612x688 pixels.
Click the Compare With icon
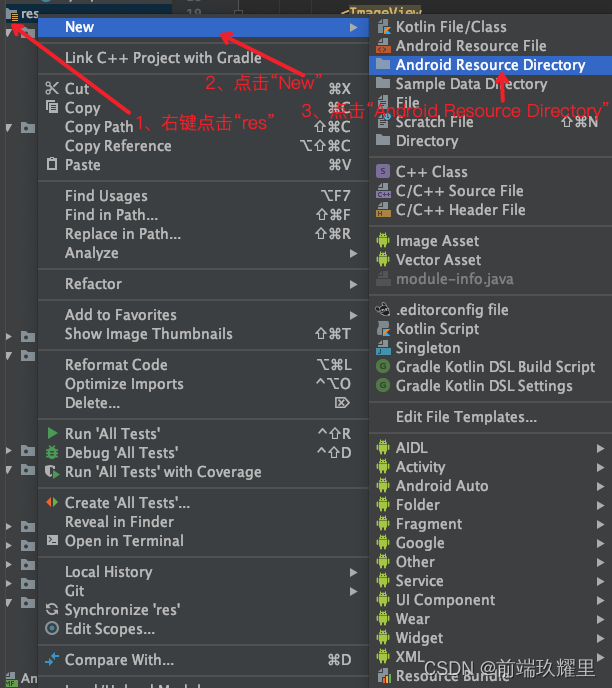[x=53, y=660]
